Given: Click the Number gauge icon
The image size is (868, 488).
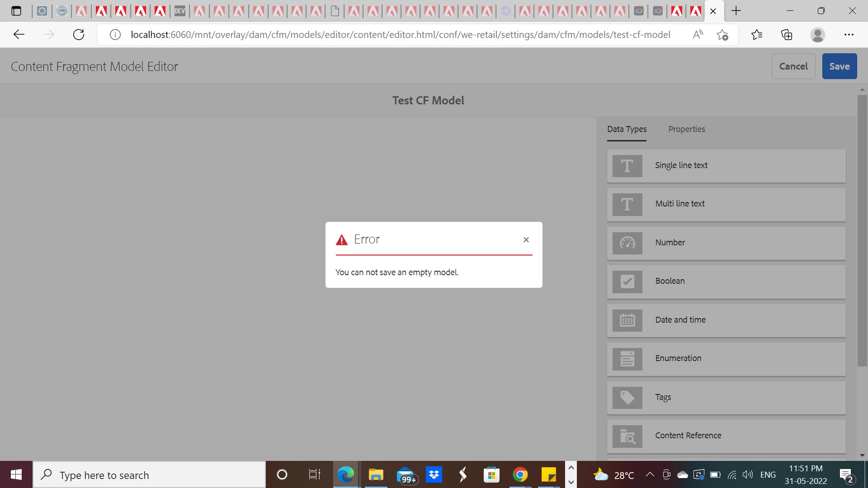Looking at the screenshot, I should 627,243.
